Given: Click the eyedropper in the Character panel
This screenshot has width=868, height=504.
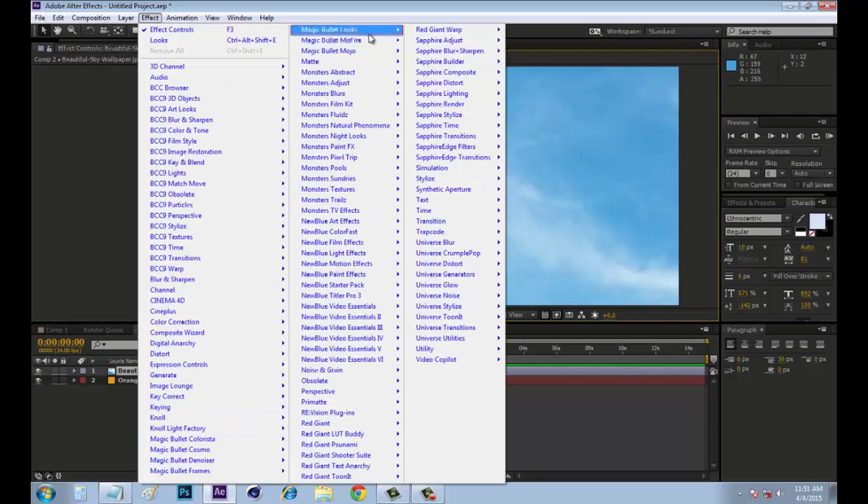Looking at the screenshot, I should click(x=801, y=218).
